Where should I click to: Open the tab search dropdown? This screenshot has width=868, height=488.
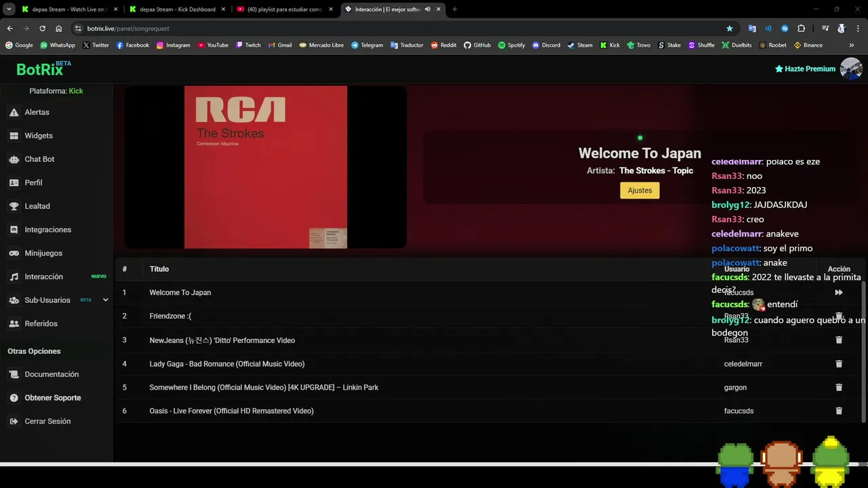click(x=9, y=9)
